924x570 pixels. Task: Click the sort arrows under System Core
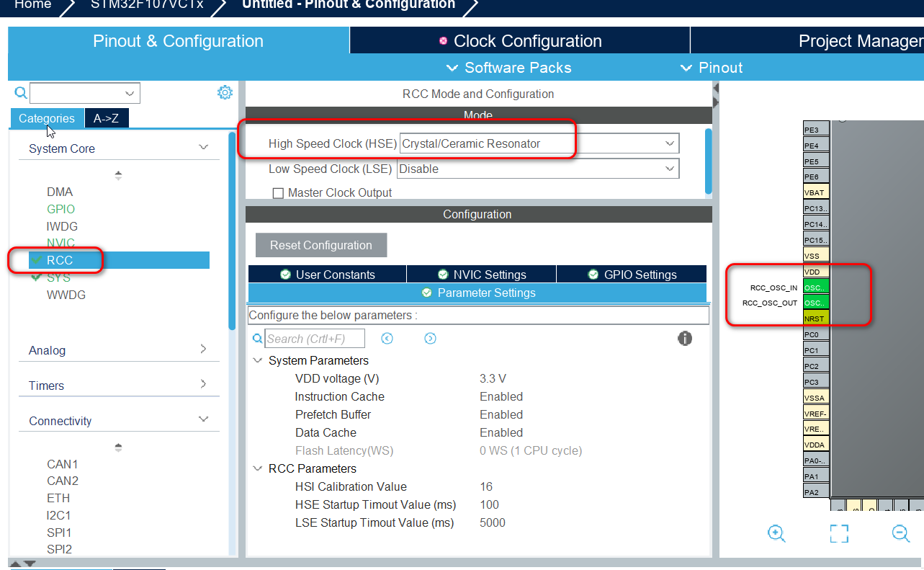coord(119,174)
